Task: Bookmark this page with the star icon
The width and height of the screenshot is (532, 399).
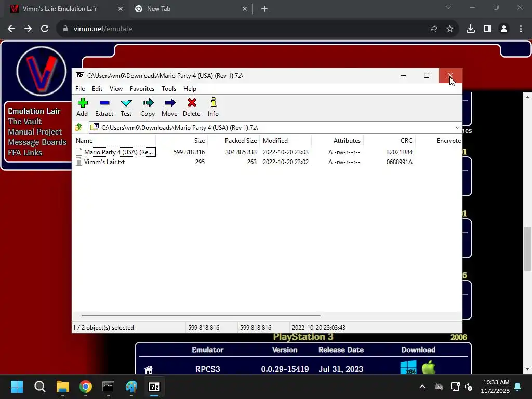Action: pos(450,29)
